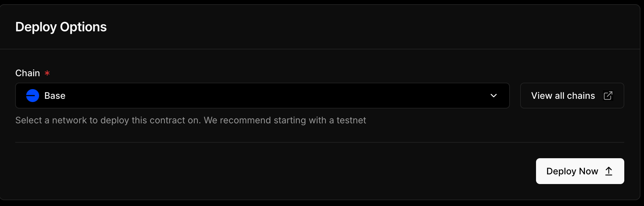Image resolution: width=644 pixels, height=206 pixels.
Task: Click the external link icon beside View all chains
Action: (609, 96)
